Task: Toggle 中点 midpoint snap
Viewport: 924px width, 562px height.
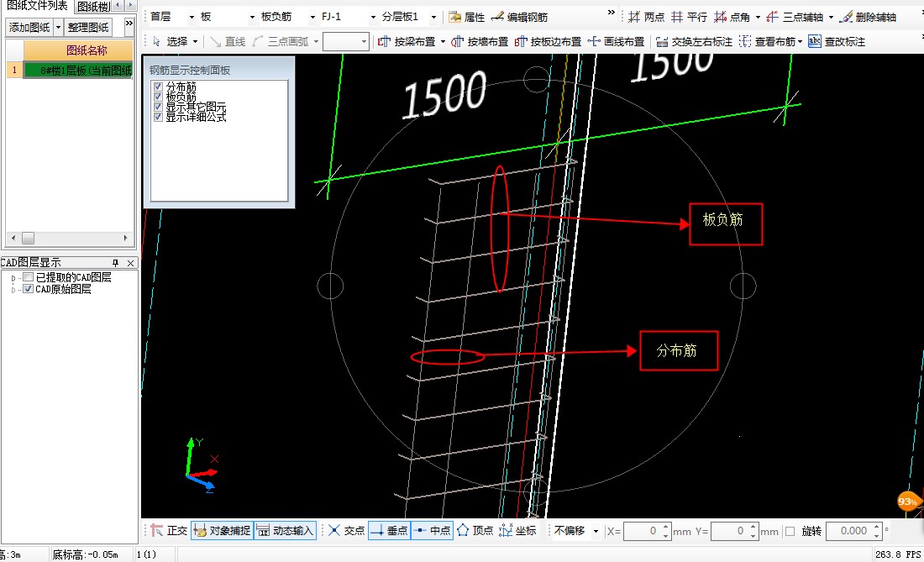Action: 432,531
